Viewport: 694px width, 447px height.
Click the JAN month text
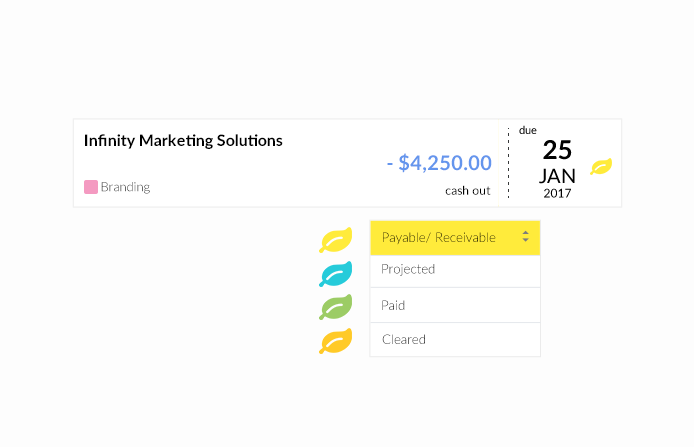point(557,176)
